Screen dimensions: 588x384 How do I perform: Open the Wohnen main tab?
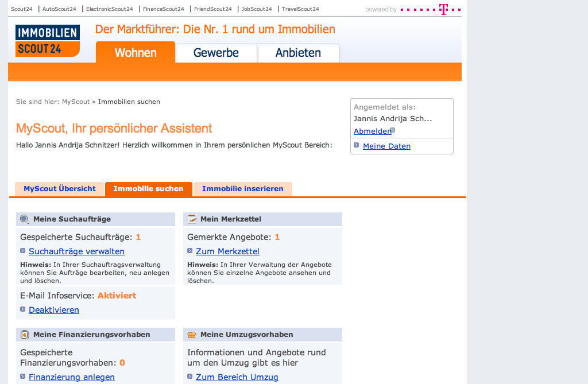tap(136, 52)
